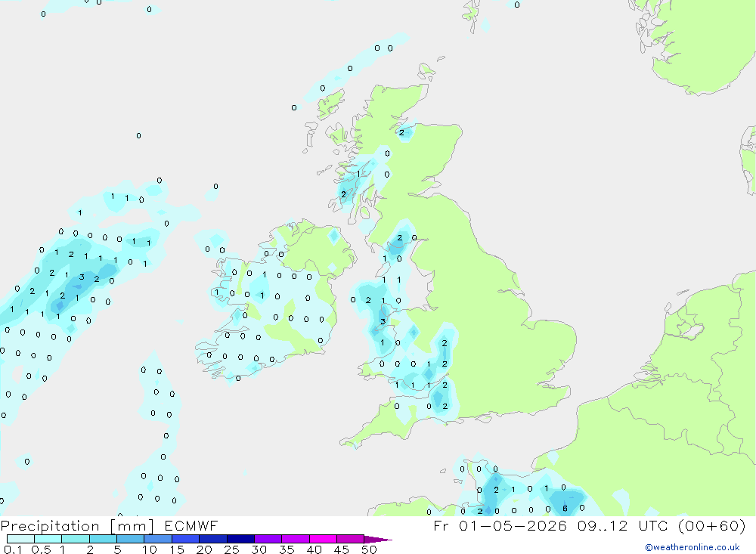Pick the 5–10 mm legend swatch
The image size is (756, 554).
point(131,539)
